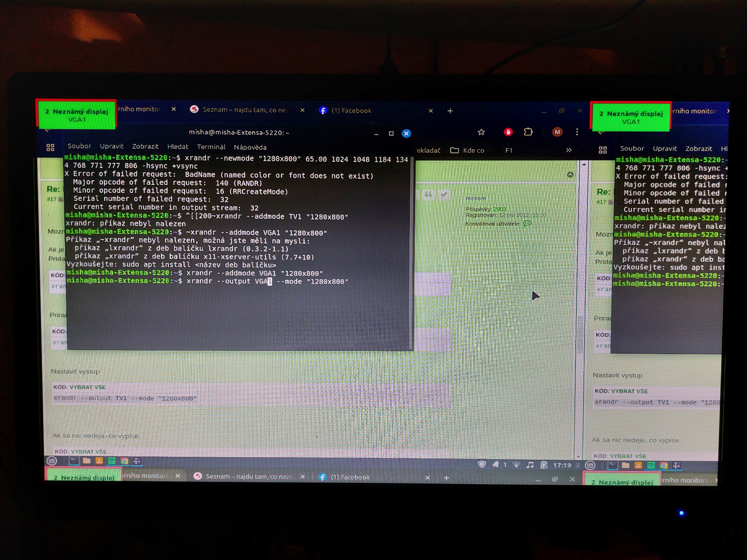Viewport: 747px width, 560px height.
Task: Click the shield icon in the system tray
Action: coord(482,464)
